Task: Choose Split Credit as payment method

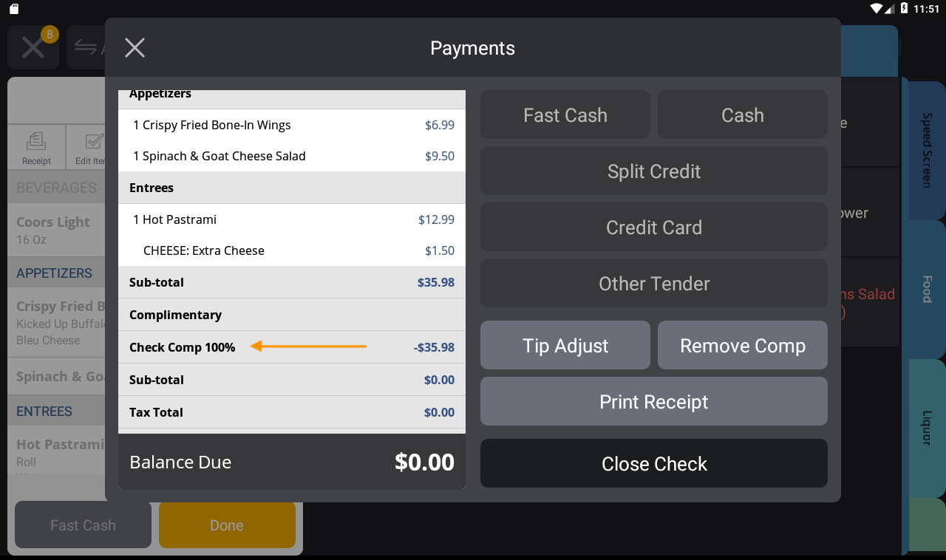Action: [x=653, y=171]
